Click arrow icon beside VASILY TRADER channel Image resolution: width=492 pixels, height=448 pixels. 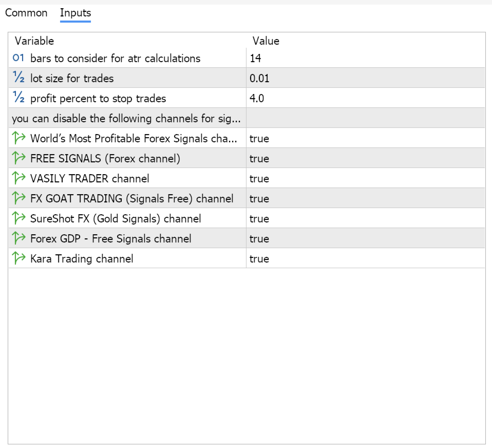18,179
